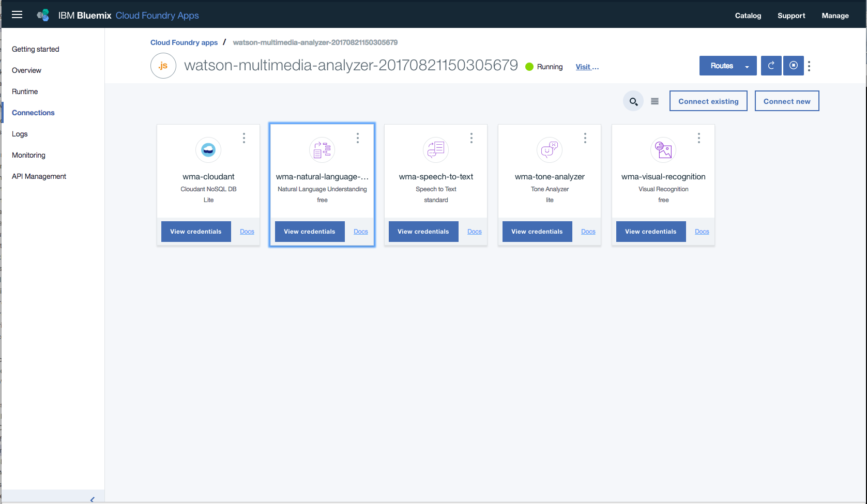Screen dimensions: 867x504
Task: Open API Management in the sidebar
Action: [x=39, y=176]
